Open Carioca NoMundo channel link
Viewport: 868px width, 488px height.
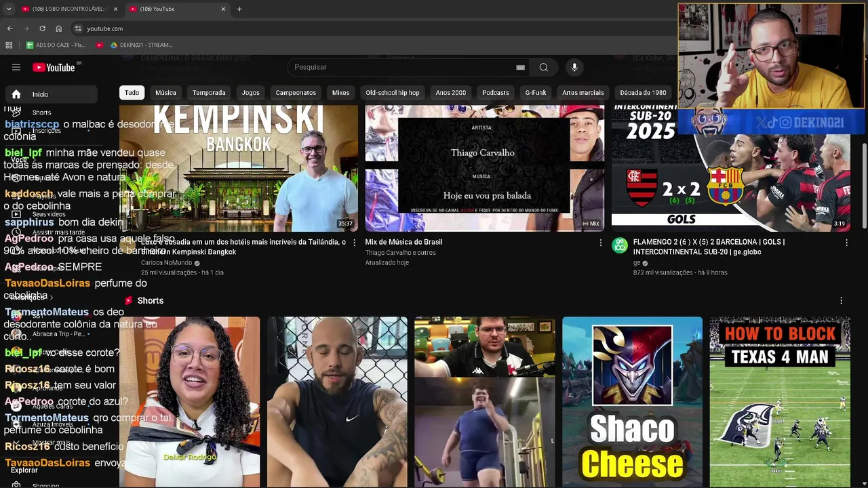click(166, 263)
